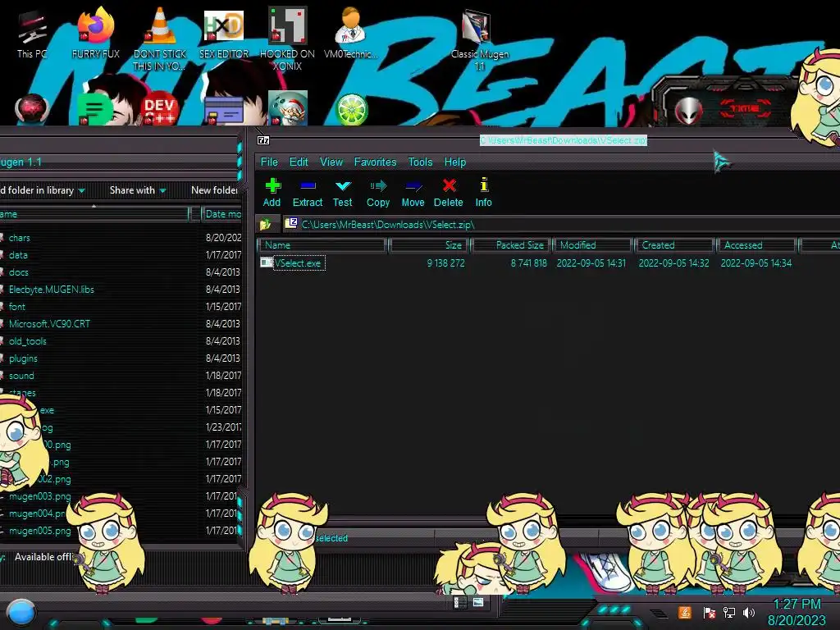The height and width of the screenshot is (630, 840).
Task: Select Microsoft.VC90.CRT folder in Explorer
Action: pyautogui.click(x=49, y=323)
